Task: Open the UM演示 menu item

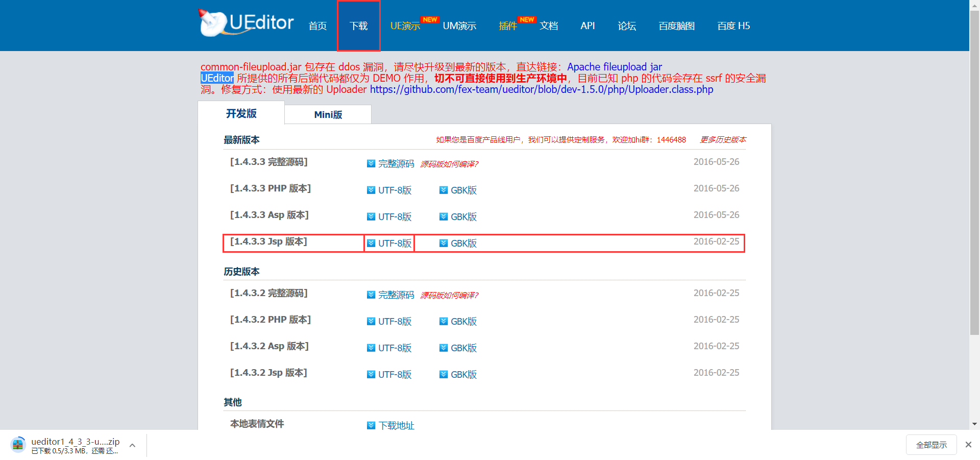Action: pos(459,26)
